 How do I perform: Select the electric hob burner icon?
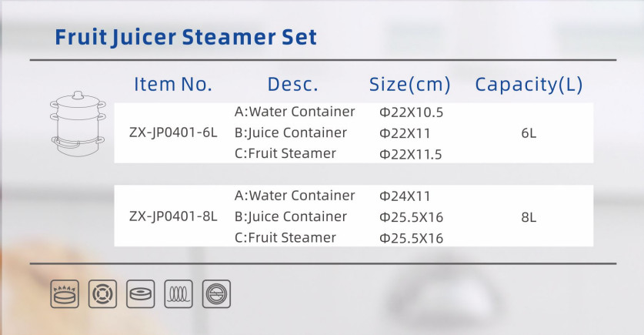(x=102, y=294)
